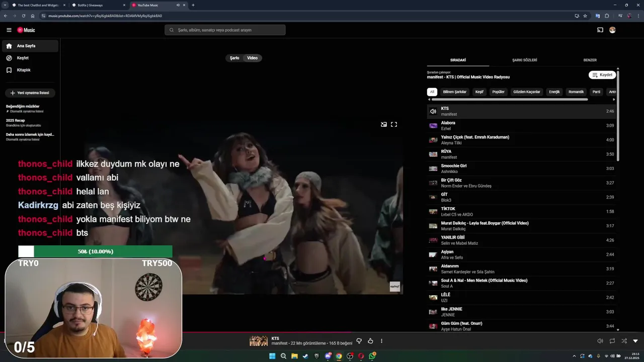Enter fullscreen on the video

(x=394, y=124)
